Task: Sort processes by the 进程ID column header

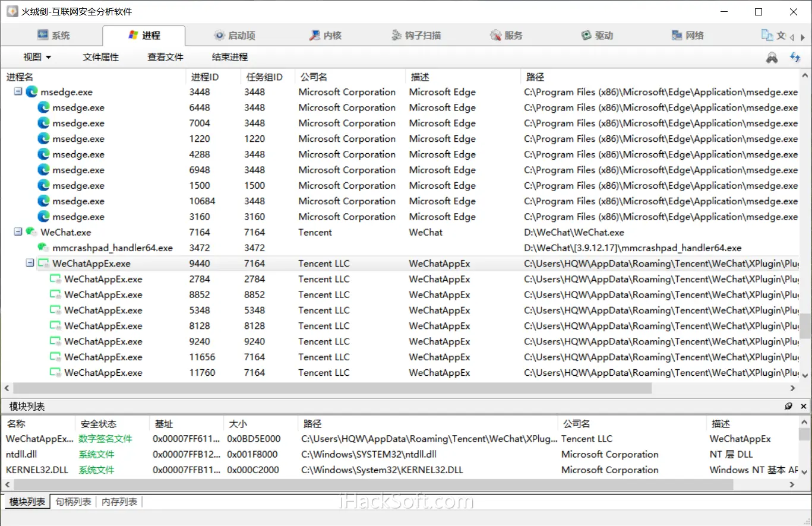Action: pos(213,77)
